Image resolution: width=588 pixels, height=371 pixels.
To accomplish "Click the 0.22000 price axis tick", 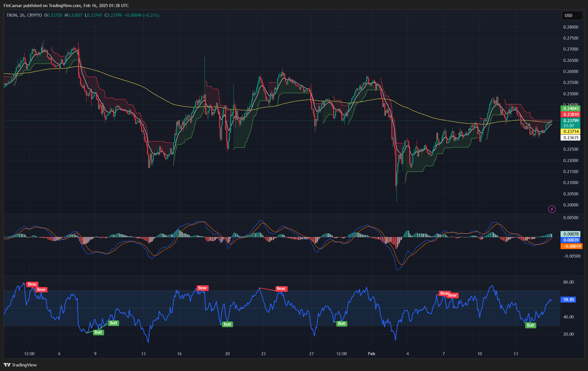I will 571,161.
